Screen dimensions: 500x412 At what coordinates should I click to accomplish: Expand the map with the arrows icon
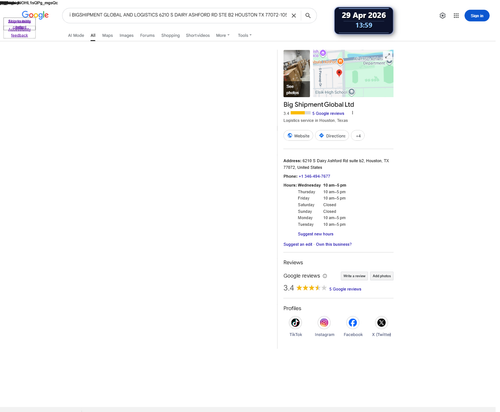pos(388,56)
